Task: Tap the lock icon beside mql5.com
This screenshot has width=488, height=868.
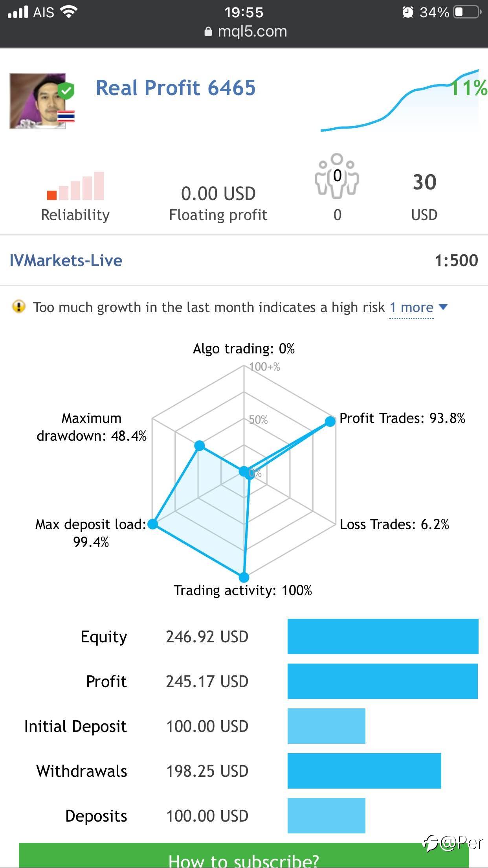Action: click(208, 31)
